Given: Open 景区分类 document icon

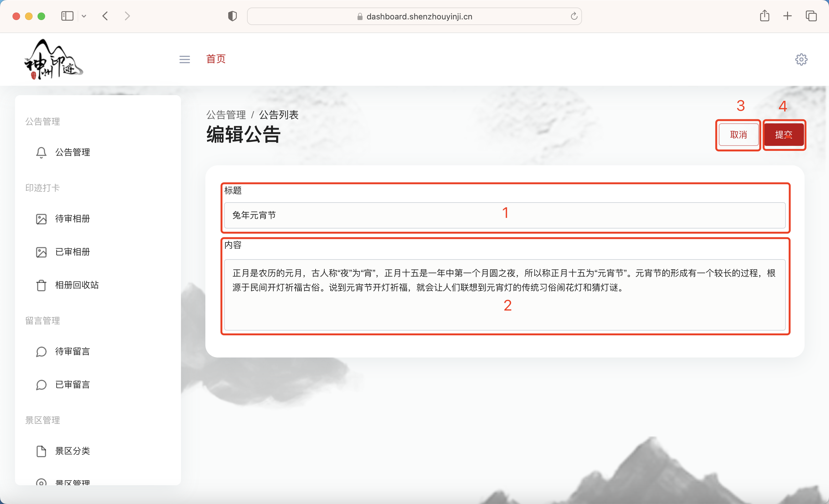Looking at the screenshot, I should 41,451.
